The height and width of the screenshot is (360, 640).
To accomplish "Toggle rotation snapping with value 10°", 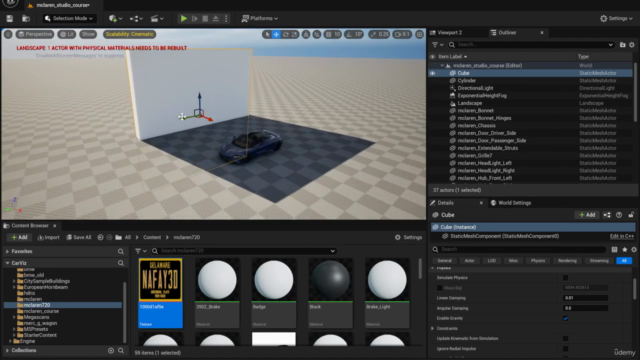I will pos(354,34).
